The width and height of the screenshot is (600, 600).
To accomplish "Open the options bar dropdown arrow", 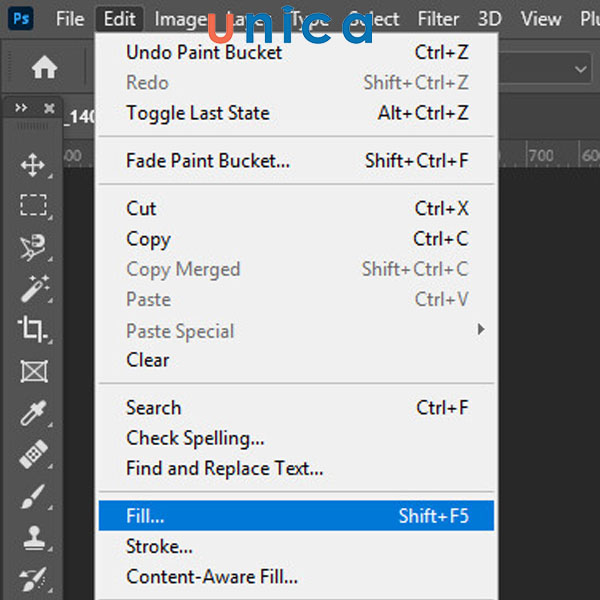I will click(x=581, y=68).
